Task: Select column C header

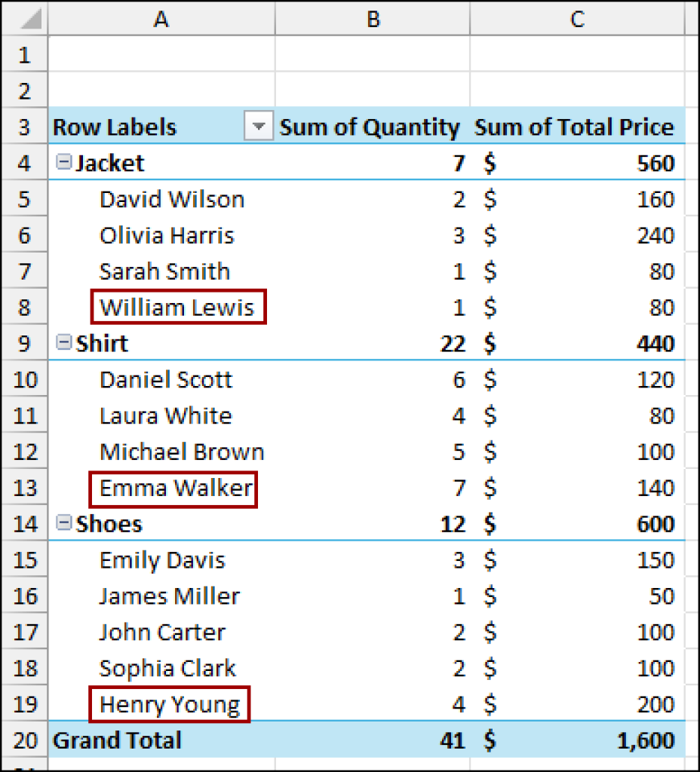Action: tap(576, 19)
